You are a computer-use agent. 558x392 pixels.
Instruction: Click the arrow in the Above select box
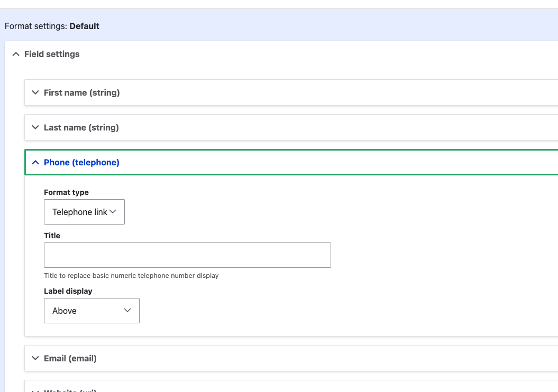(127, 311)
